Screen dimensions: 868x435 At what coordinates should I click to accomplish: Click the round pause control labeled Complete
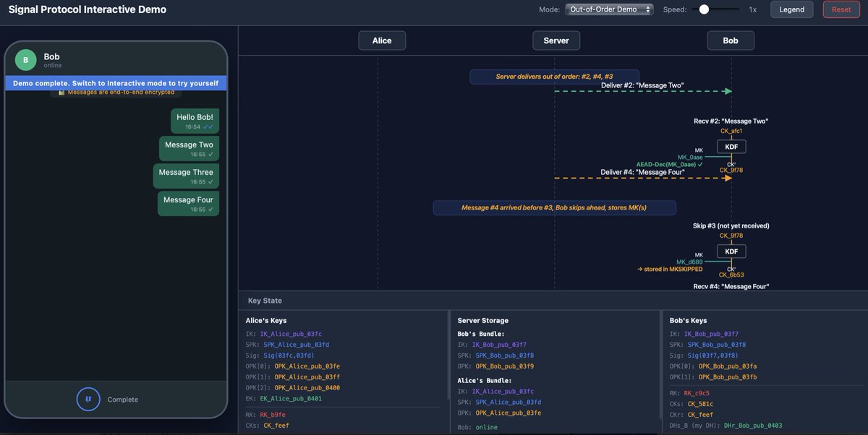(88, 399)
